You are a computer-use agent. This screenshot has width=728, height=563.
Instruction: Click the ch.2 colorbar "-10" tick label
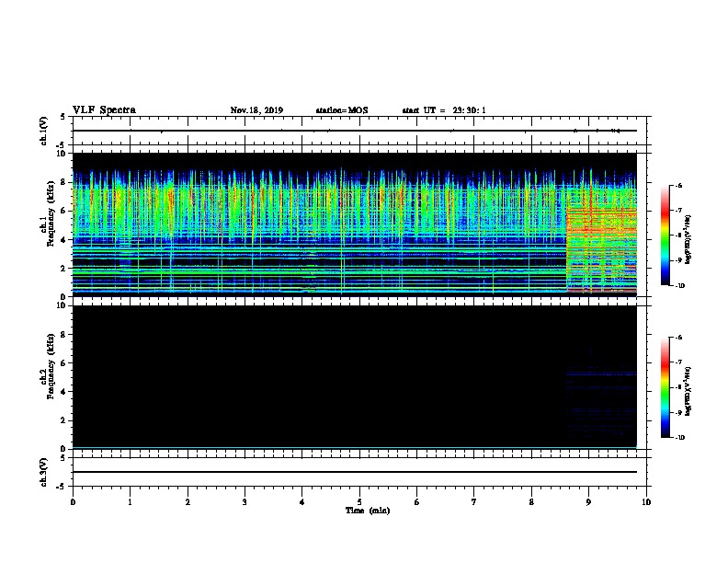click(679, 437)
